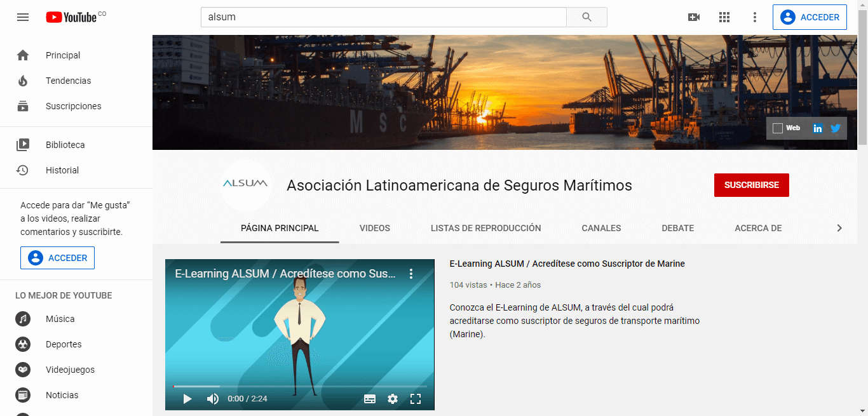Show more channel tabs with right chevron

pos(839,228)
